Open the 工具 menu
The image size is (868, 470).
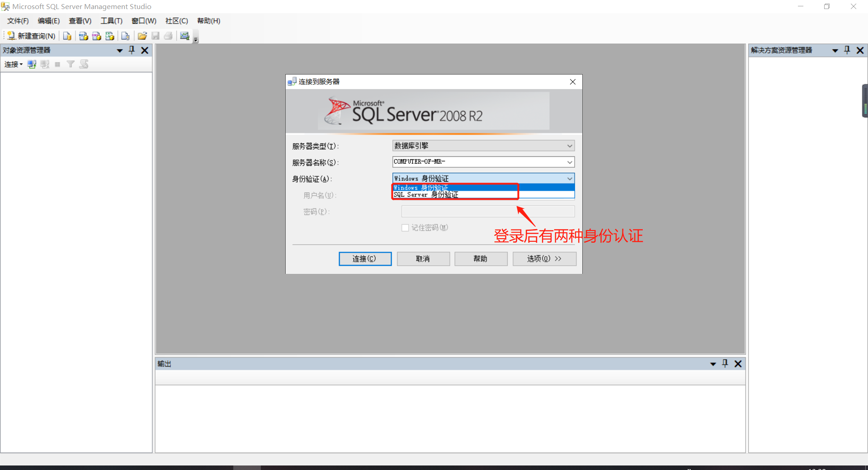(111, 21)
